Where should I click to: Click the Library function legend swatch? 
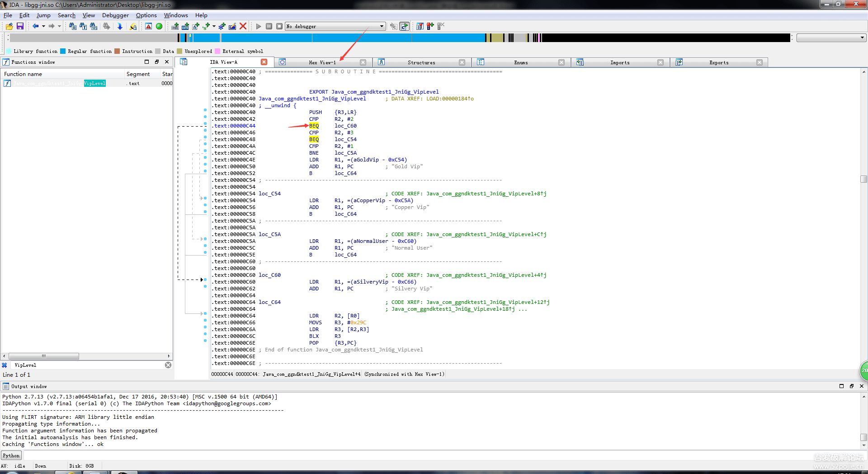pyautogui.click(x=9, y=51)
